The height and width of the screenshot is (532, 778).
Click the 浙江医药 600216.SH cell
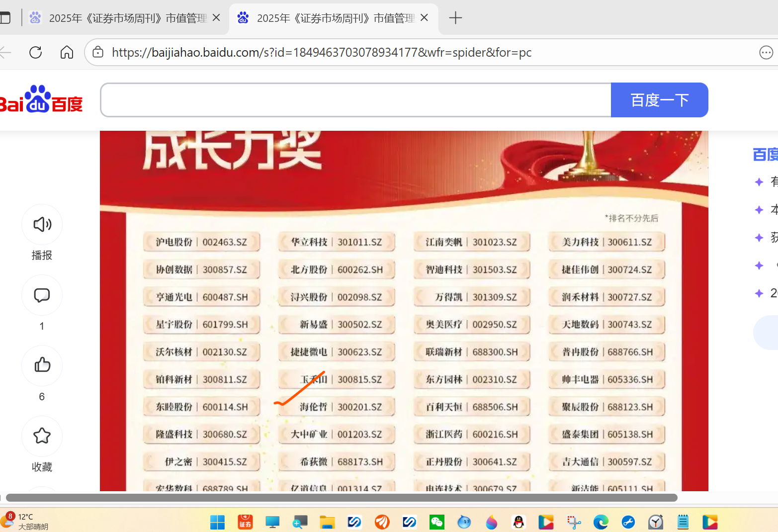point(471,434)
